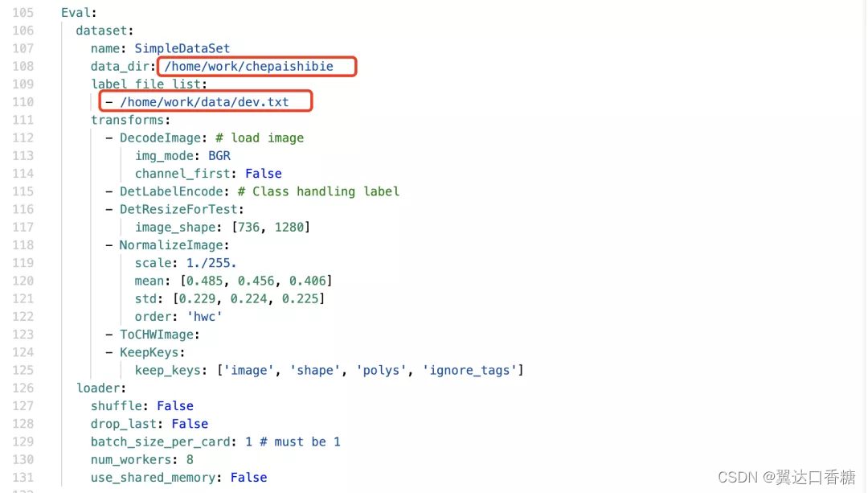Image resolution: width=868 pixels, height=493 pixels.
Task: Select the 'dataset:' key on line 106
Action: (x=104, y=31)
